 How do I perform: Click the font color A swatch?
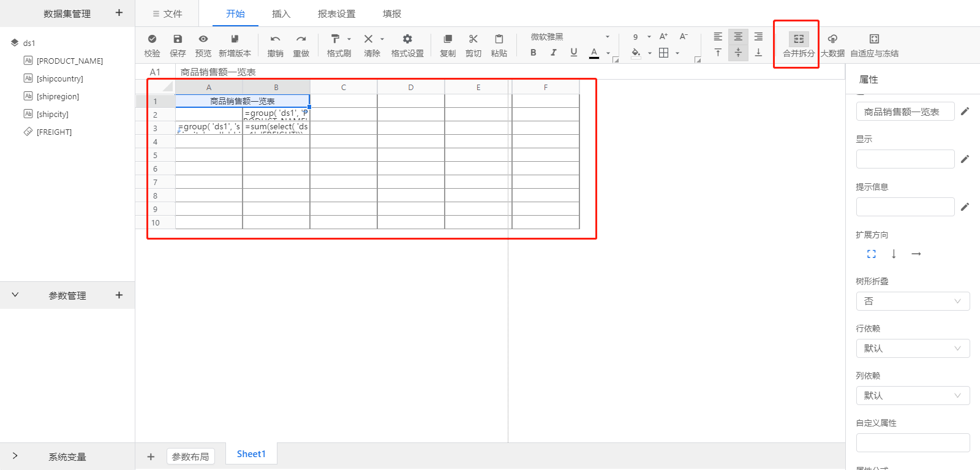click(594, 53)
